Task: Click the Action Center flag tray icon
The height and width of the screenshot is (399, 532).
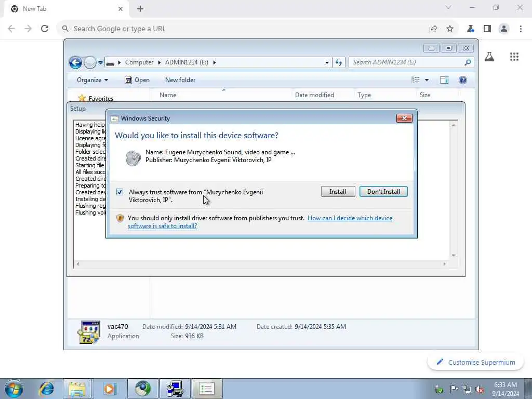Action: [454, 389]
